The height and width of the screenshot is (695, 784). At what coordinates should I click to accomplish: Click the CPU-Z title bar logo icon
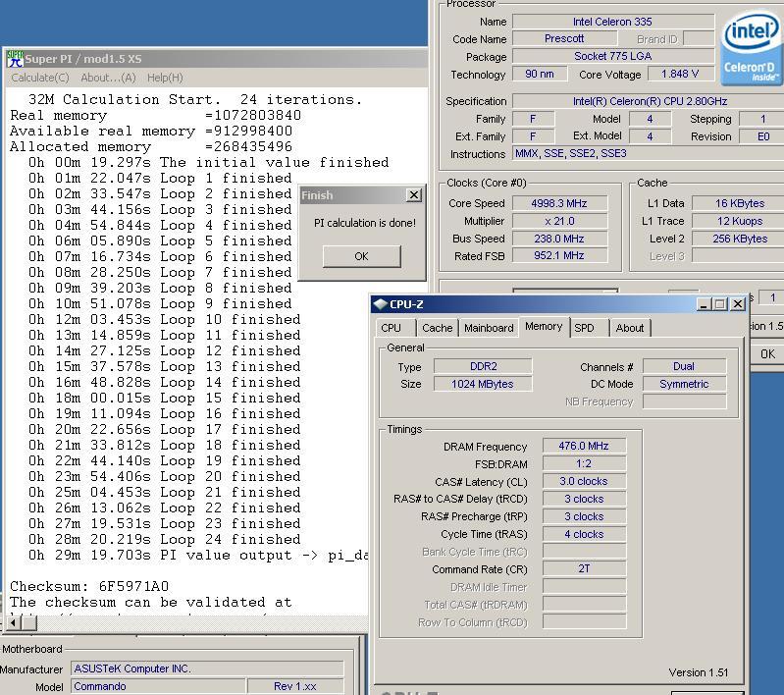click(x=381, y=303)
